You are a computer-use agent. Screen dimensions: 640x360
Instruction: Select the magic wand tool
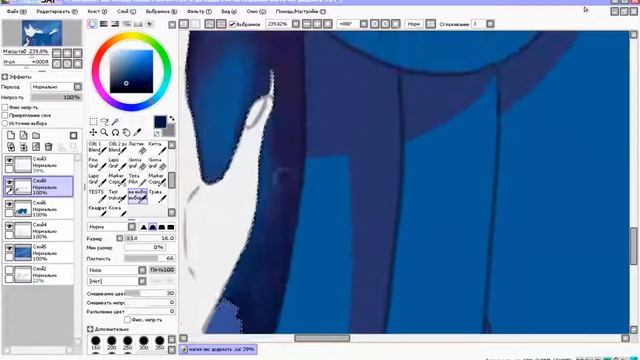[116, 122]
